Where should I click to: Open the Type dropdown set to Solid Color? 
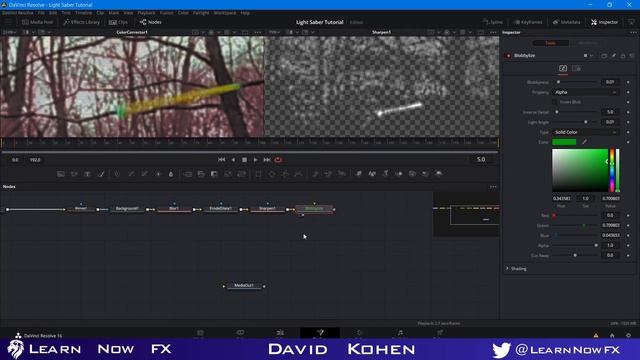pos(586,132)
